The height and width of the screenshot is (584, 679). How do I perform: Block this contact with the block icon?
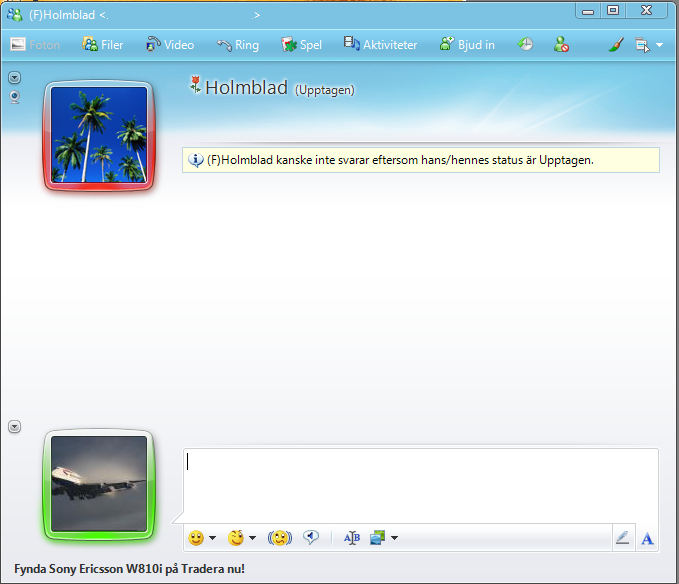tap(561, 44)
